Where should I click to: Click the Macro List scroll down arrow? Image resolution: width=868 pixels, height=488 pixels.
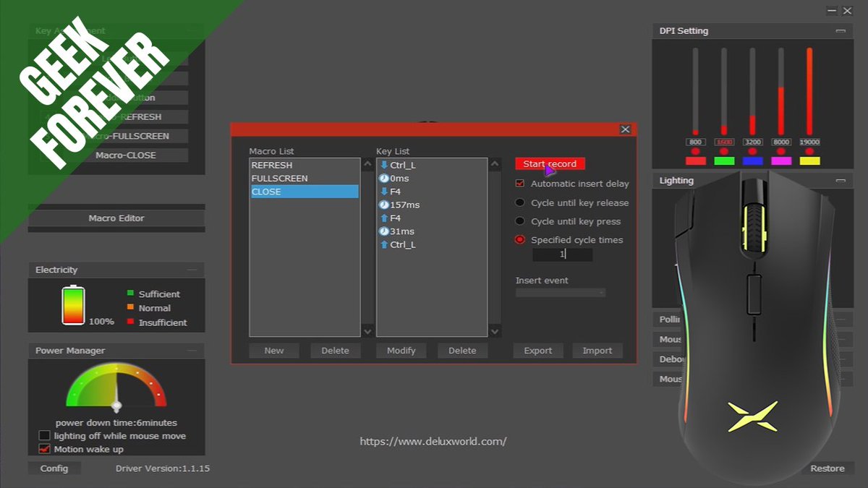367,331
